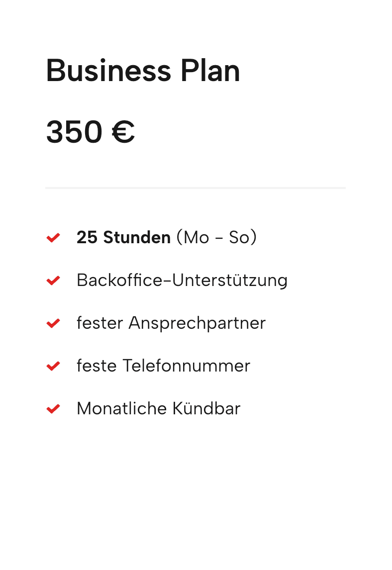392x570 pixels.
Task: Select the word "Ansprechpartner"
Action: click(x=197, y=323)
